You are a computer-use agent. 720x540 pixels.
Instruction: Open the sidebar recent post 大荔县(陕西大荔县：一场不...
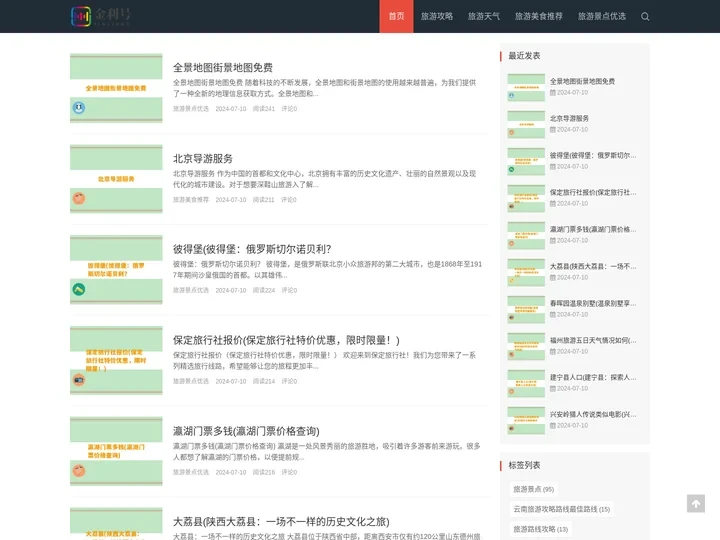pos(593,266)
